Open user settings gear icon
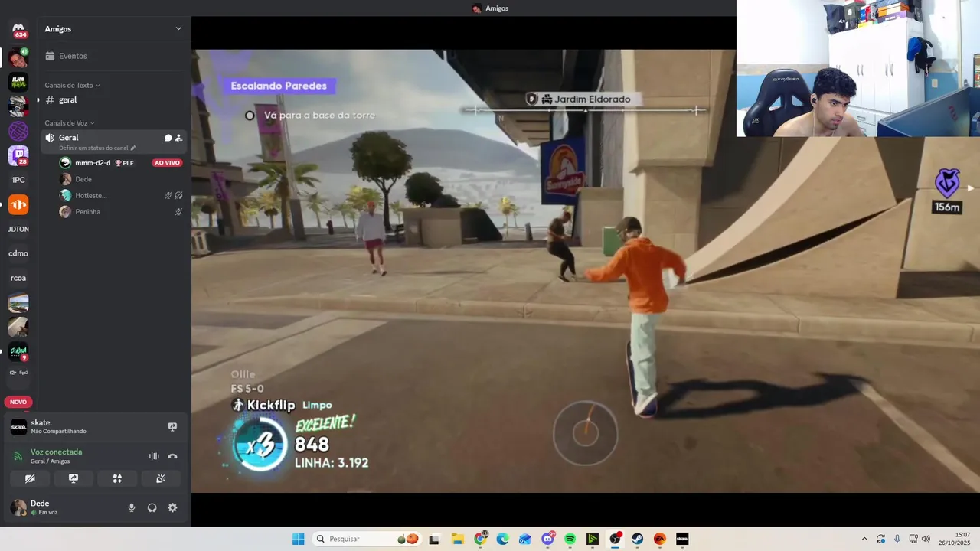This screenshot has width=980, height=551. (x=172, y=507)
